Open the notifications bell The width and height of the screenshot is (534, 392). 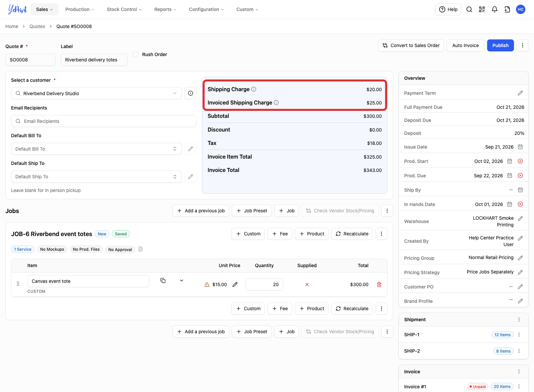(x=495, y=9)
